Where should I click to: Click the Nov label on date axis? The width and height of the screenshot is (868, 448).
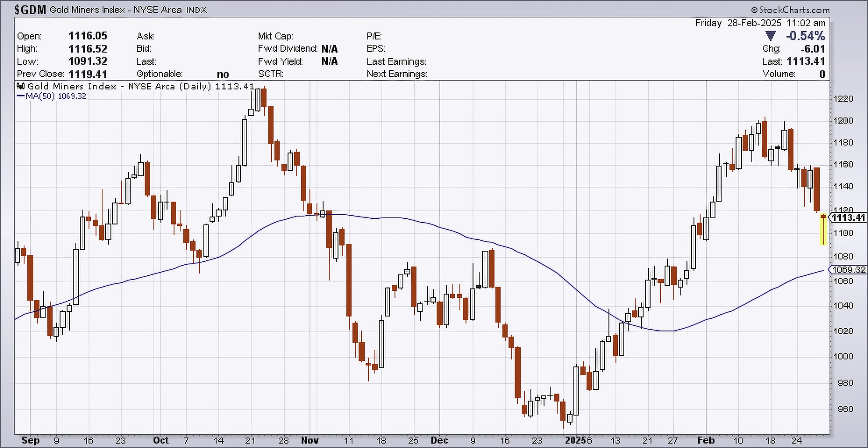(310, 441)
